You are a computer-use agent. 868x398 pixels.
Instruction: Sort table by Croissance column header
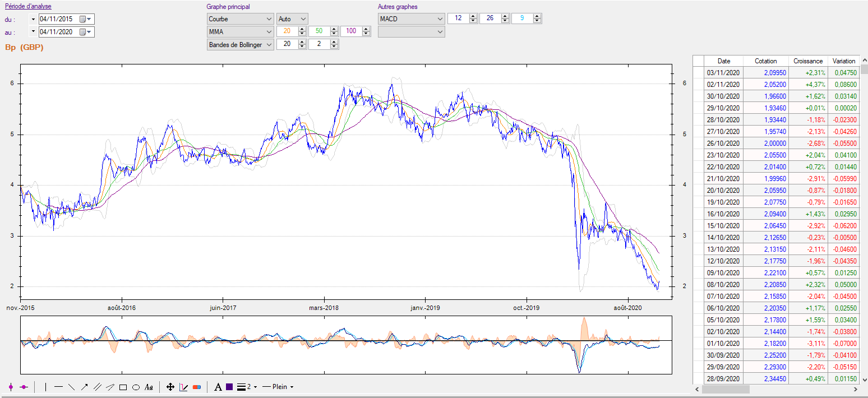(808, 61)
